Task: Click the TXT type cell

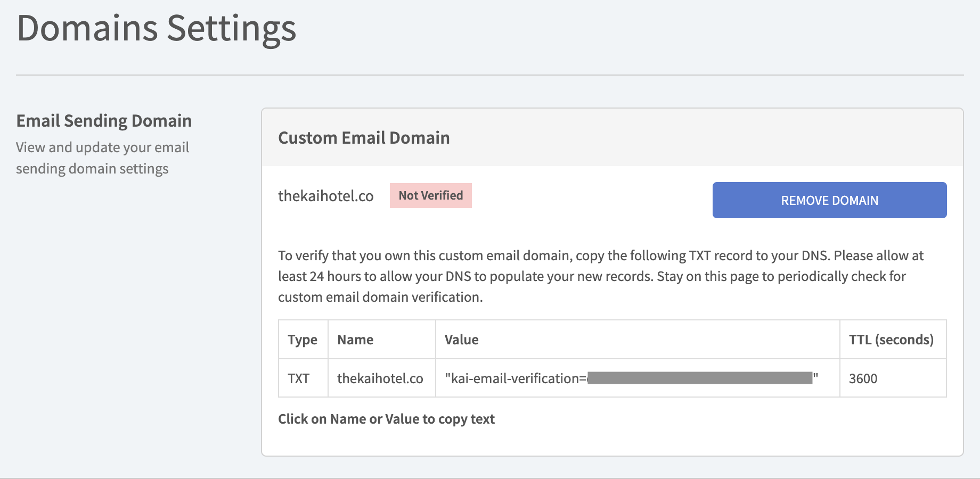Action: click(299, 378)
